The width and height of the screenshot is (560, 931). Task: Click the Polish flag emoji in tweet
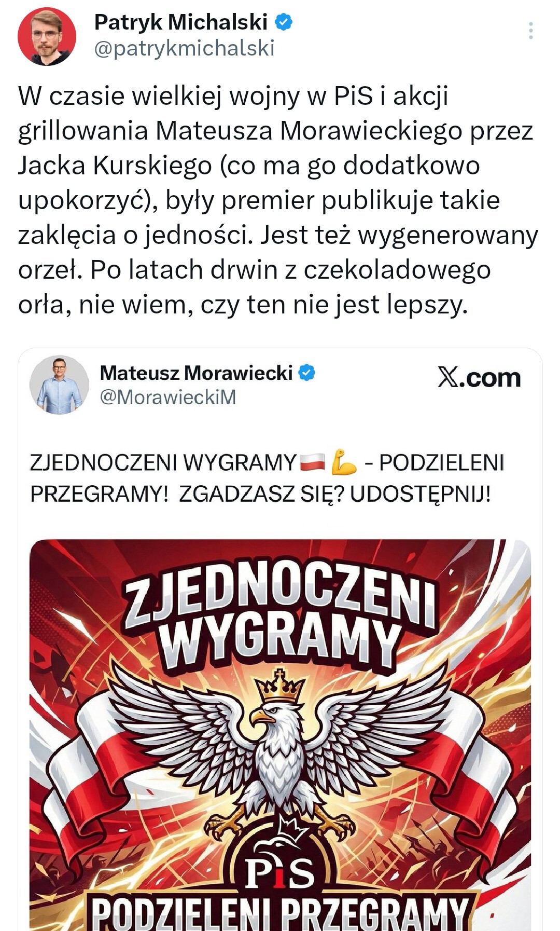coord(312,461)
